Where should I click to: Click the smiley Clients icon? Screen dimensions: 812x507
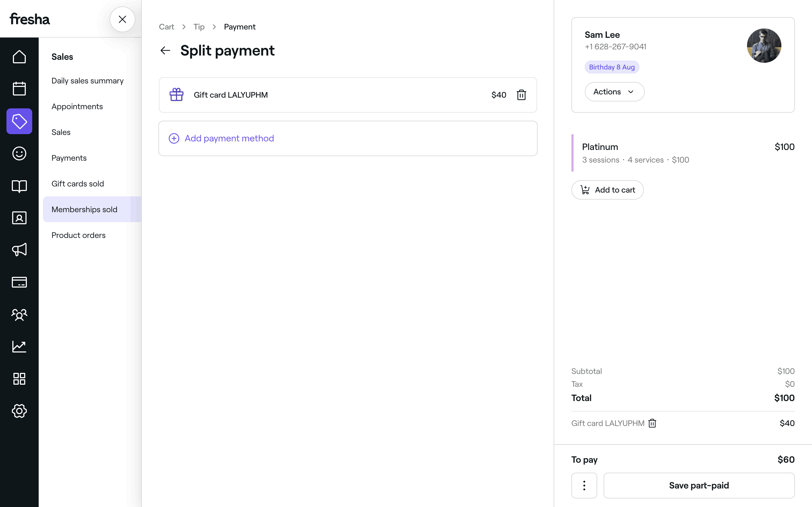(19, 153)
